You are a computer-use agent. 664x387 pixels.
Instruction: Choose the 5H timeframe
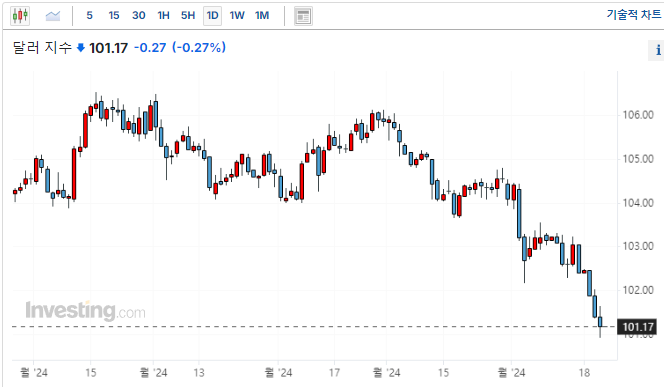[x=188, y=16]
